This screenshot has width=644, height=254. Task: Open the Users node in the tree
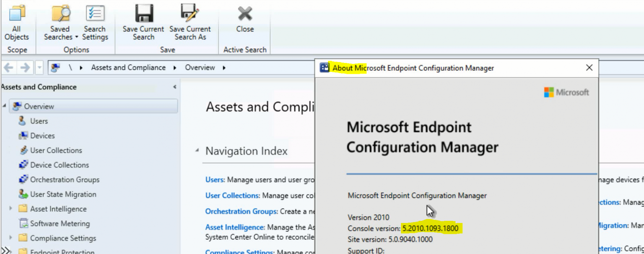[x=39, y=121]
